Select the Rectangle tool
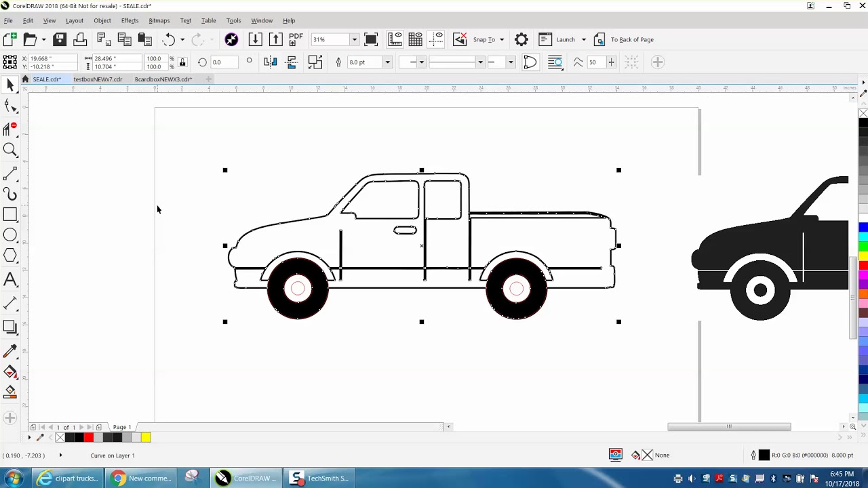The width and height of the screenshot is (868, 488). point(10,215)
